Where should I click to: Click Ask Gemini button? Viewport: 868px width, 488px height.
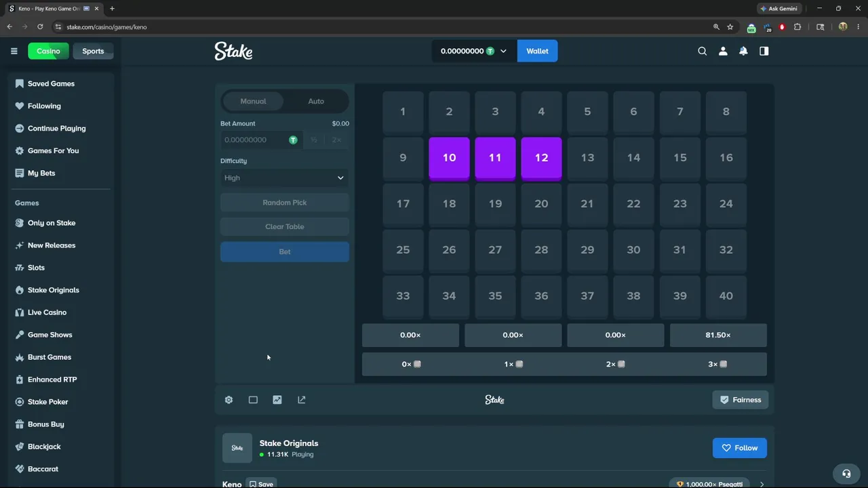coord(779,9)
